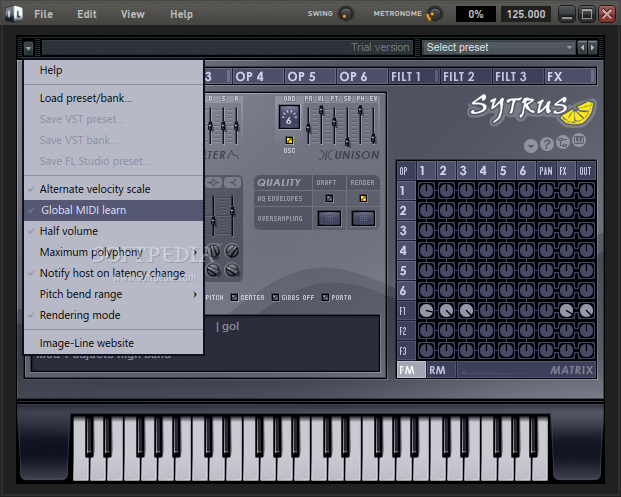
Task: Click the keyboard icon below the logo
Action: click(x=579, y=140)
